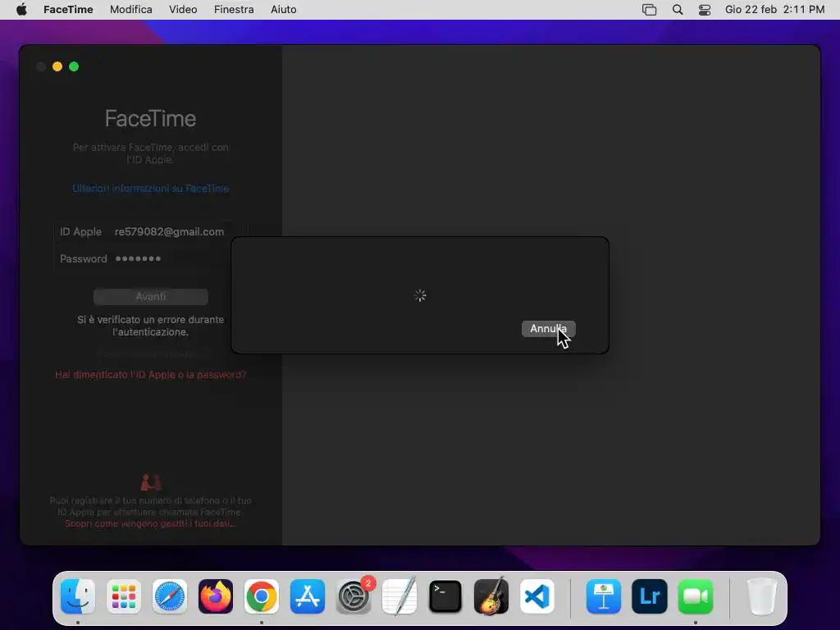
Task: Click the Screen Mirroring icon in menu bar
Action: 649,10
